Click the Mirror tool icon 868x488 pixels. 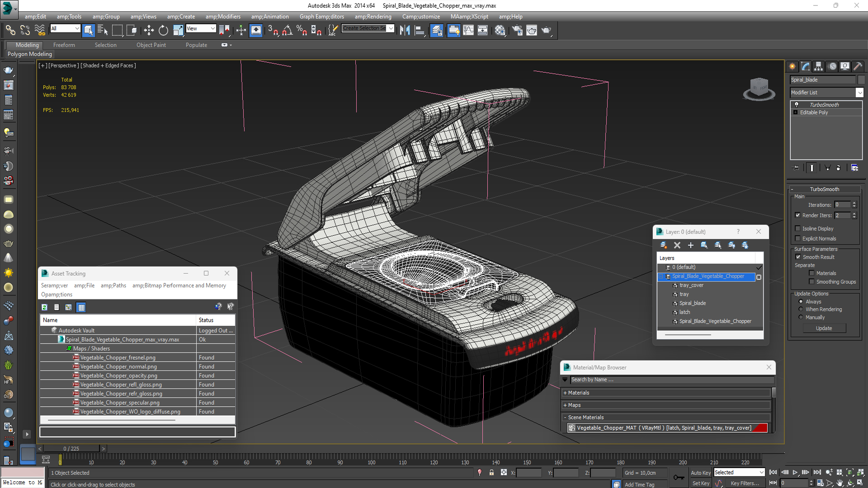tap(405, 30)
